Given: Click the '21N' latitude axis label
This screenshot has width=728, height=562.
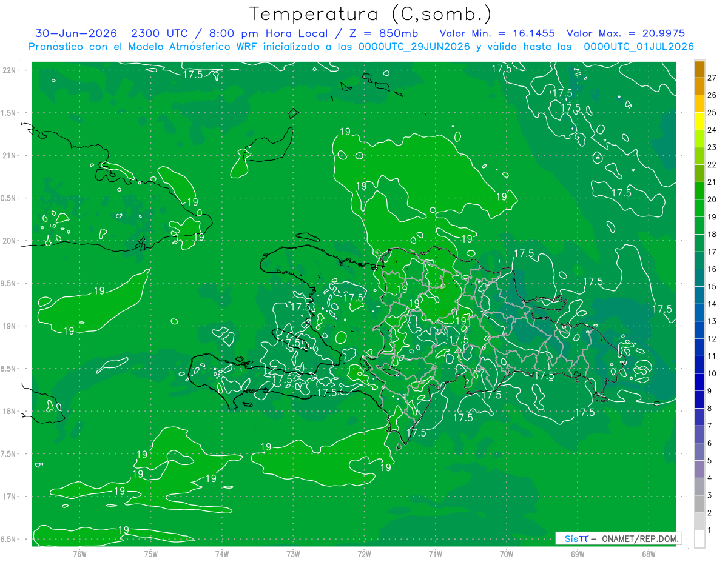Looking at the screenshot, I should point(9,156).
